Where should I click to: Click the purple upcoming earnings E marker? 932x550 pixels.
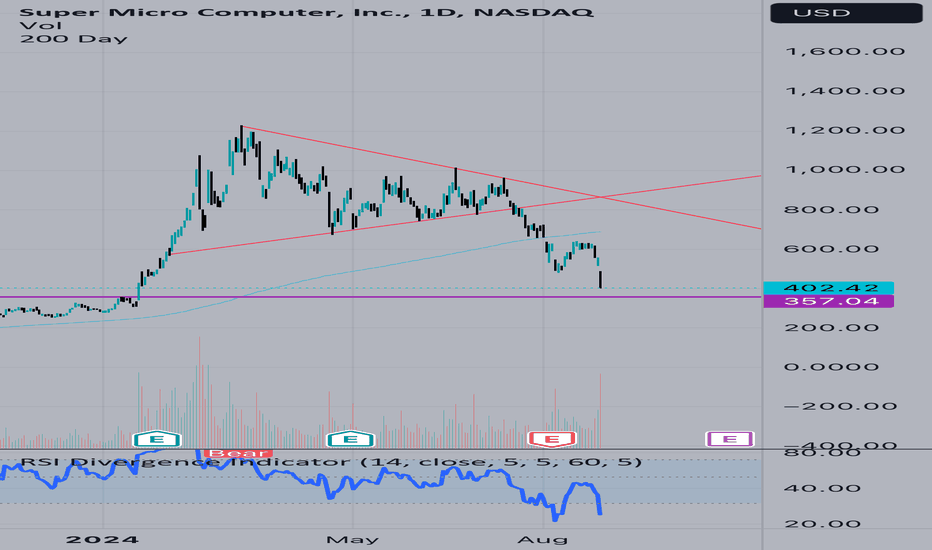729,439
